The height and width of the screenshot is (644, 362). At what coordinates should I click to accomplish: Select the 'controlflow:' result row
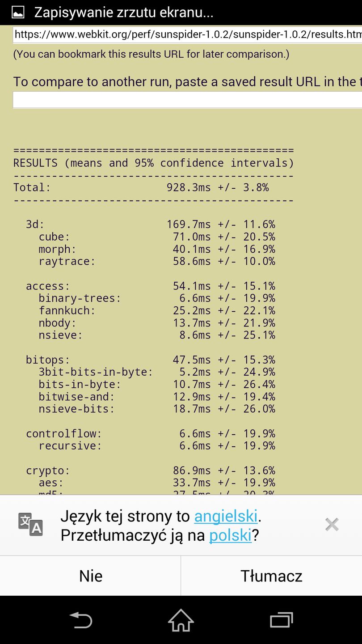point(150,433)
